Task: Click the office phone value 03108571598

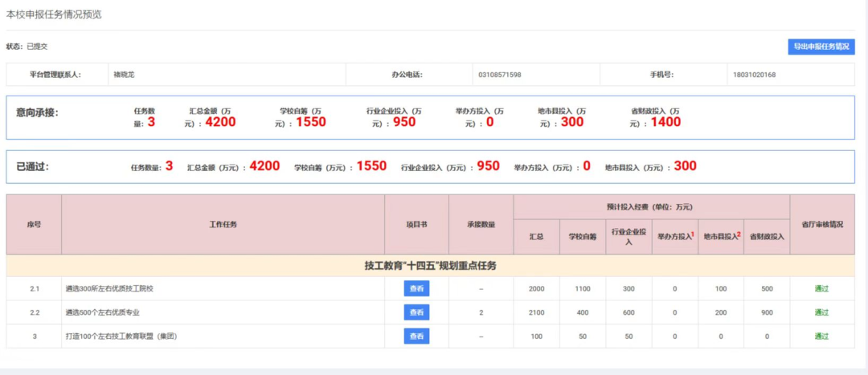Action: [x=499, y=75]
